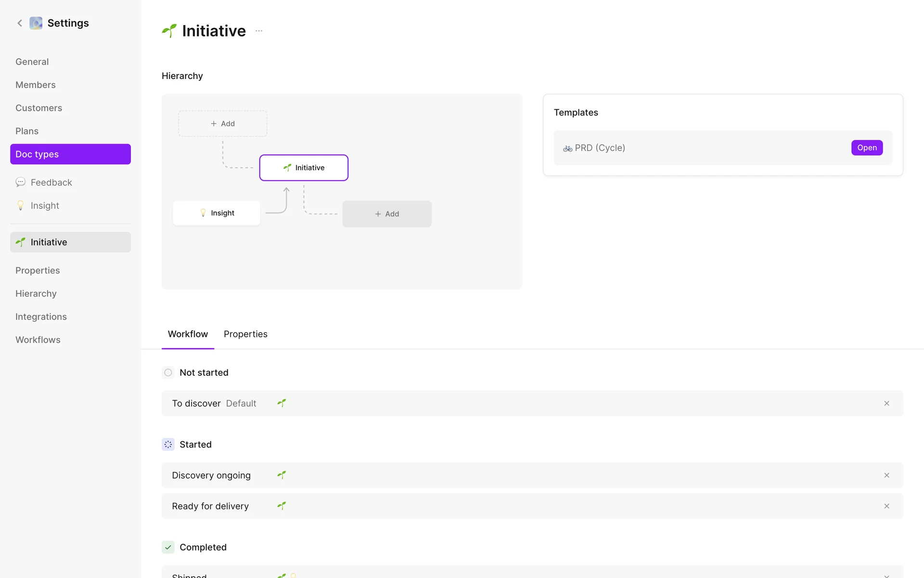Add a child doc type below Initiative
Image resolution: width=924 pixels, height=578 pixels.
pos(387,214)
